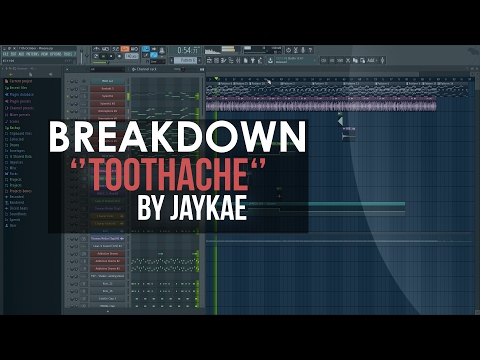
Task: Click the green playhead marker on playlist ruler
Action: click(216, 79)
